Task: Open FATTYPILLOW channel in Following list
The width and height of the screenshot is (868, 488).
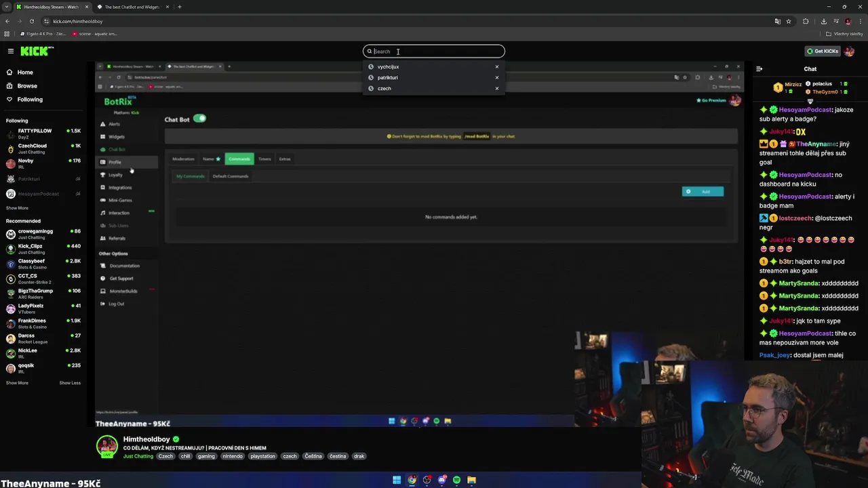Action: [43, 134]
